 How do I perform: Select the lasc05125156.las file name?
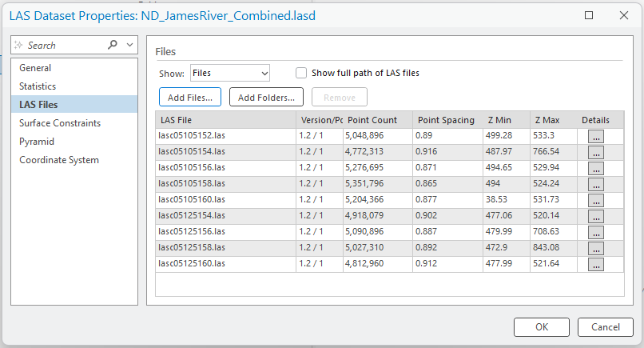[x=192, y=231]
